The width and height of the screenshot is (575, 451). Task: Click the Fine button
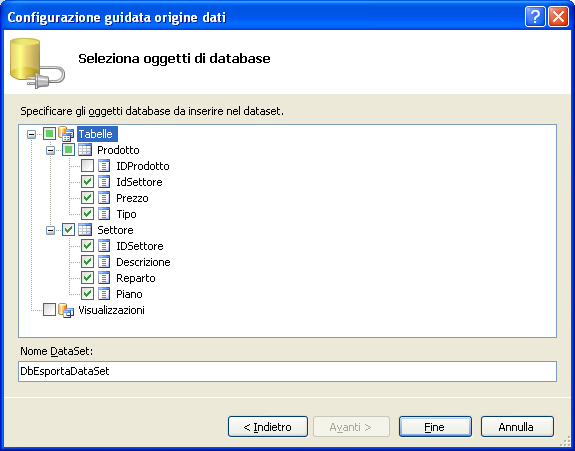[435, 427]
